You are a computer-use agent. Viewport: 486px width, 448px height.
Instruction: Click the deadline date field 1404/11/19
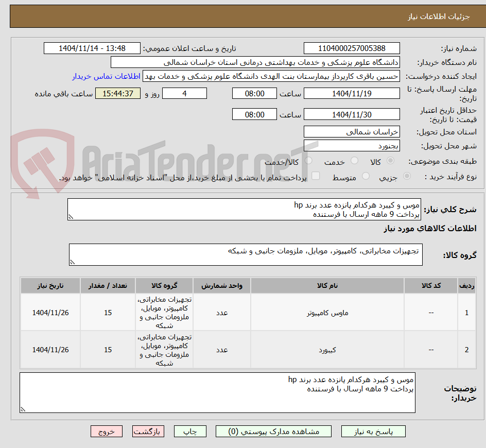(352, 93)
